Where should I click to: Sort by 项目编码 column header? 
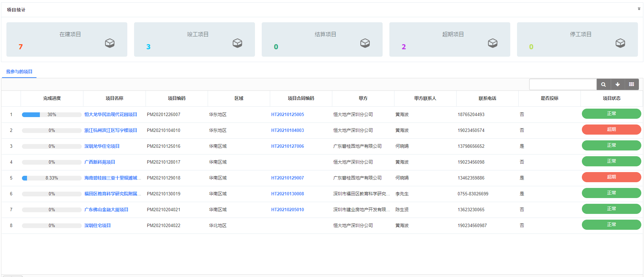[177, 98]
